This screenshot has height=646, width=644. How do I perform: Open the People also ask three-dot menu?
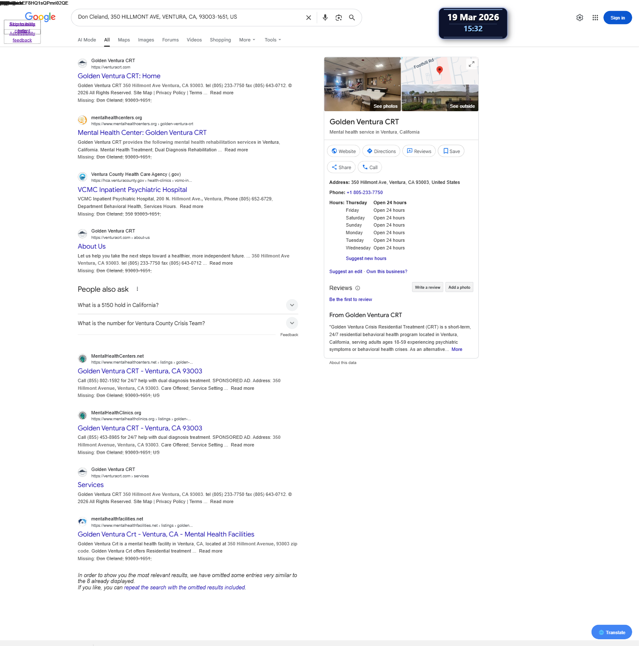[137, 289]
